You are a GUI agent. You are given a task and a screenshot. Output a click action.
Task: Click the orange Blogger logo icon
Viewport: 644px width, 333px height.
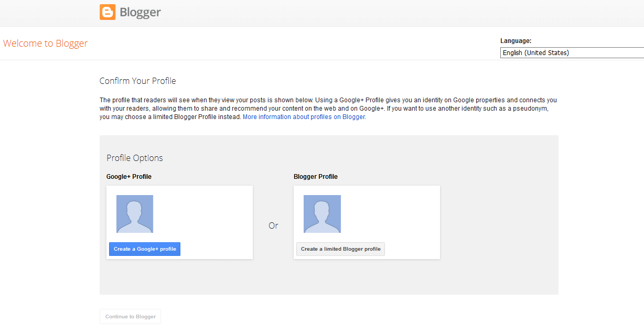(108, 12)
